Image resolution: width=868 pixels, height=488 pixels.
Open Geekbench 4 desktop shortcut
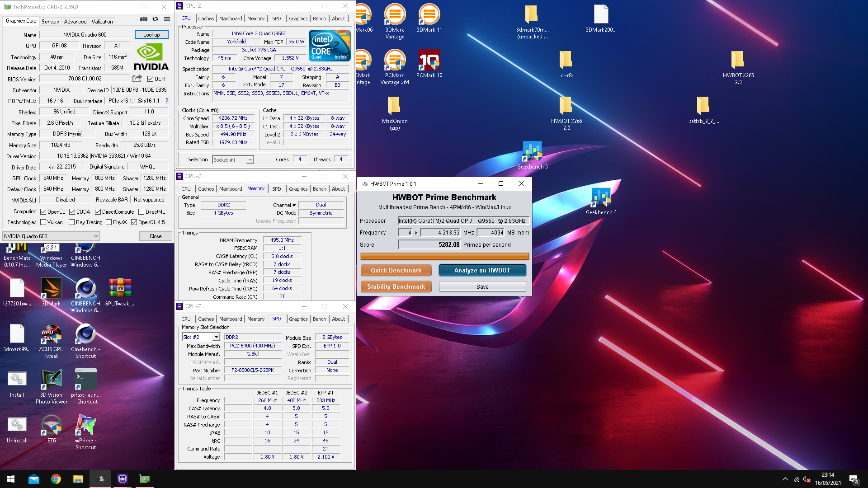[x=601, y=201]
